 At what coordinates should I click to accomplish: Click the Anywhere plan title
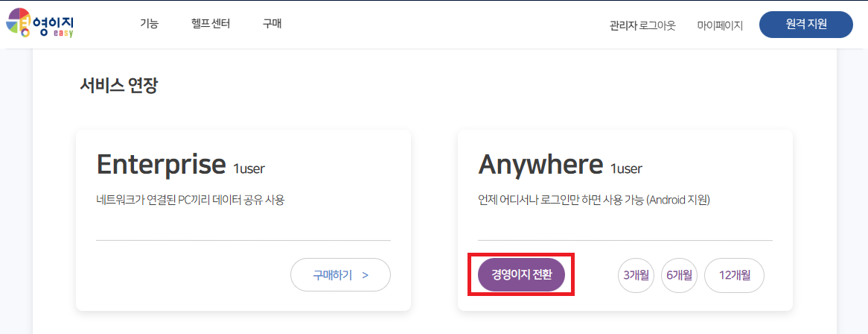coord(540,164)
